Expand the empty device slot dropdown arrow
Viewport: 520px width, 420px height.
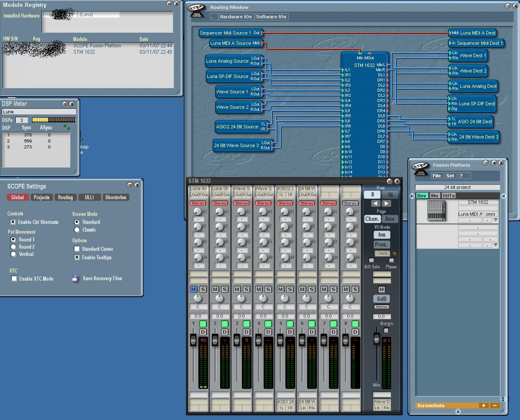pos(496,245)
